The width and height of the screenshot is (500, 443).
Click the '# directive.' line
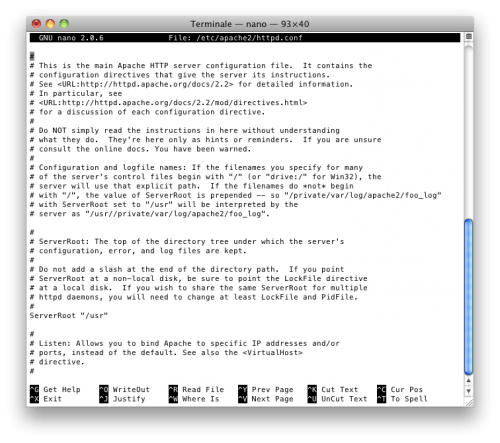pos(57,362)
